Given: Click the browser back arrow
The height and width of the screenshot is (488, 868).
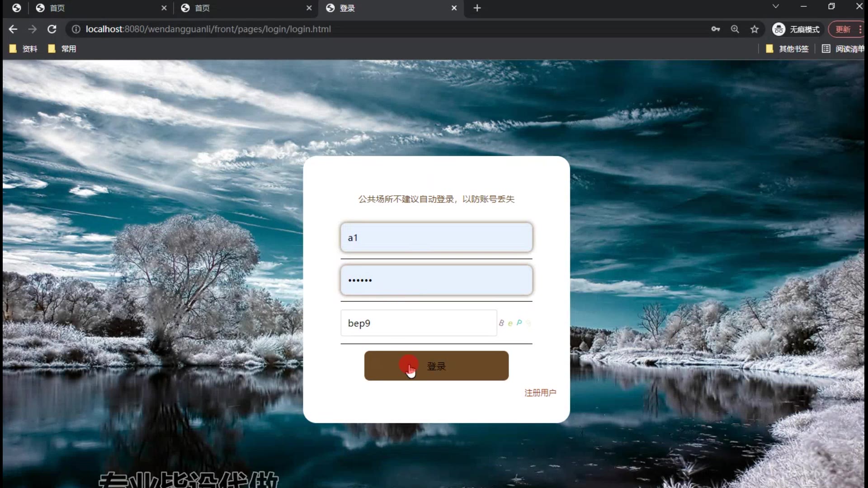Looking at the screenshot, I should click(x=13, y=29).
